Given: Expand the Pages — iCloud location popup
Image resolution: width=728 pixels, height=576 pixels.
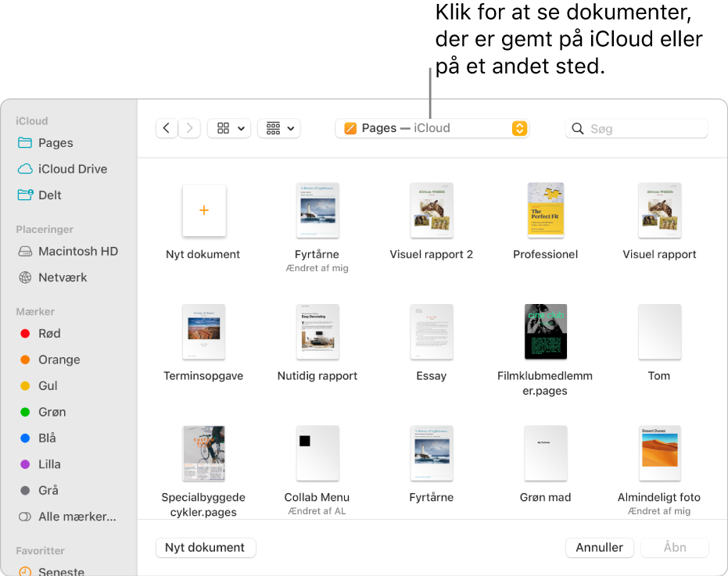Looking at the screenshot, I should 432,128.
